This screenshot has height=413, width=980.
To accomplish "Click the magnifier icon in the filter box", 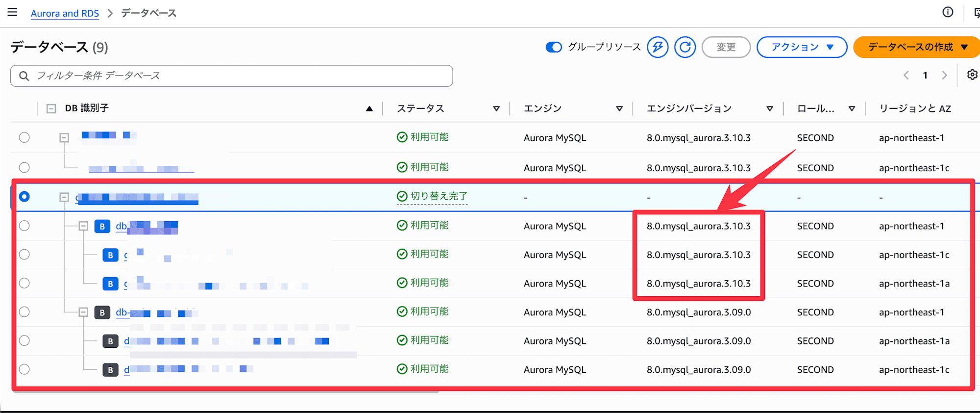I will click(24, 76).
